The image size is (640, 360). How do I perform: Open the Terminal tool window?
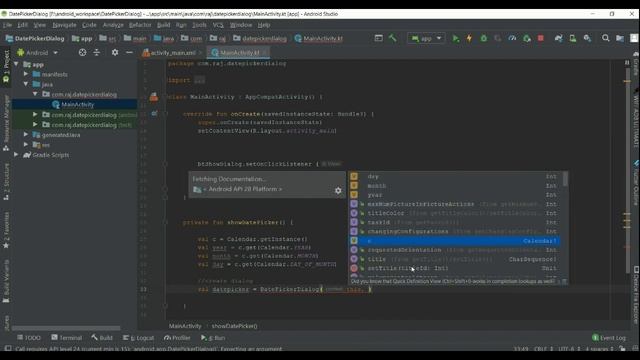pyautogui.click(x=67, y=338)
